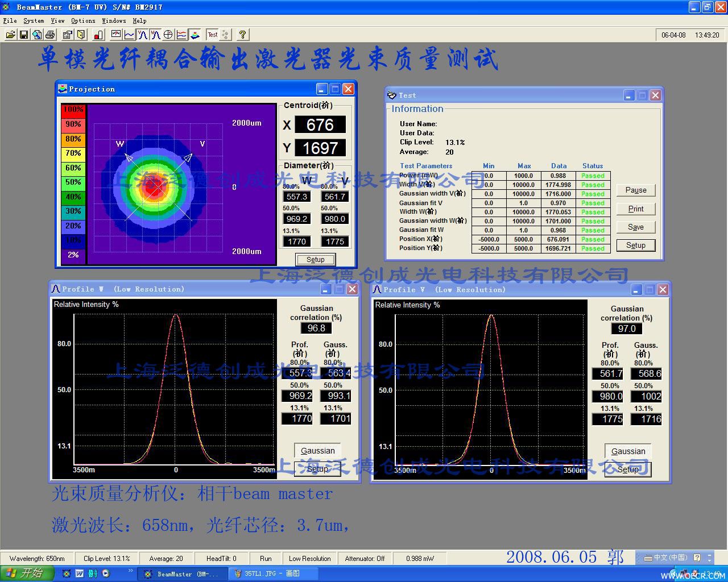The image size is (728, 582).
Task: Click the language bar keyboard icon
Action: [x=648, y=558]
